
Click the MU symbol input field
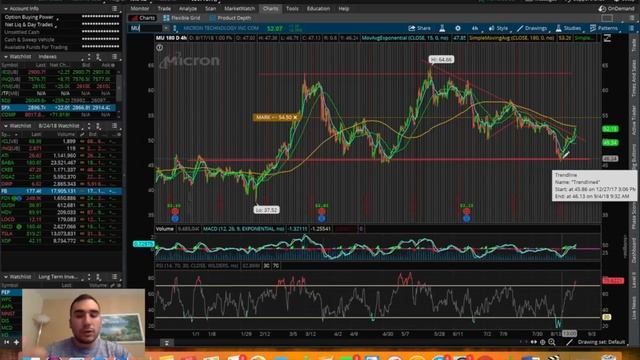(145, 28)
